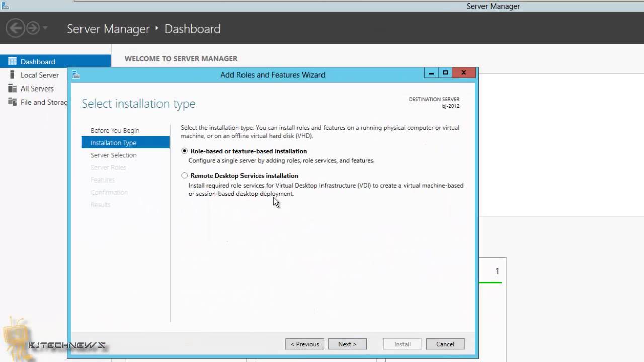
Task: Click the bj-2012 destination server name
Action: tap(451, 106)
